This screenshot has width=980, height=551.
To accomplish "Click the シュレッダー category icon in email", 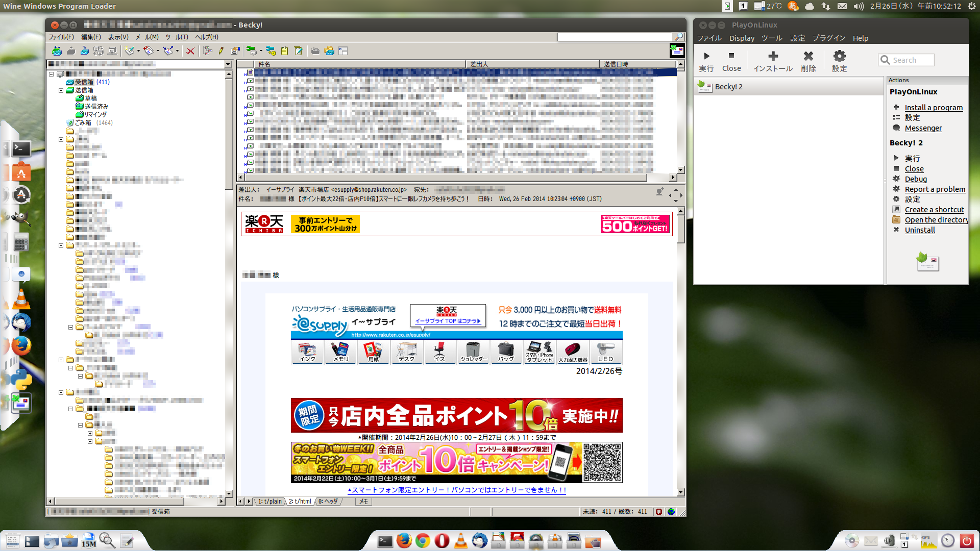I will click(x=473, y=352).
